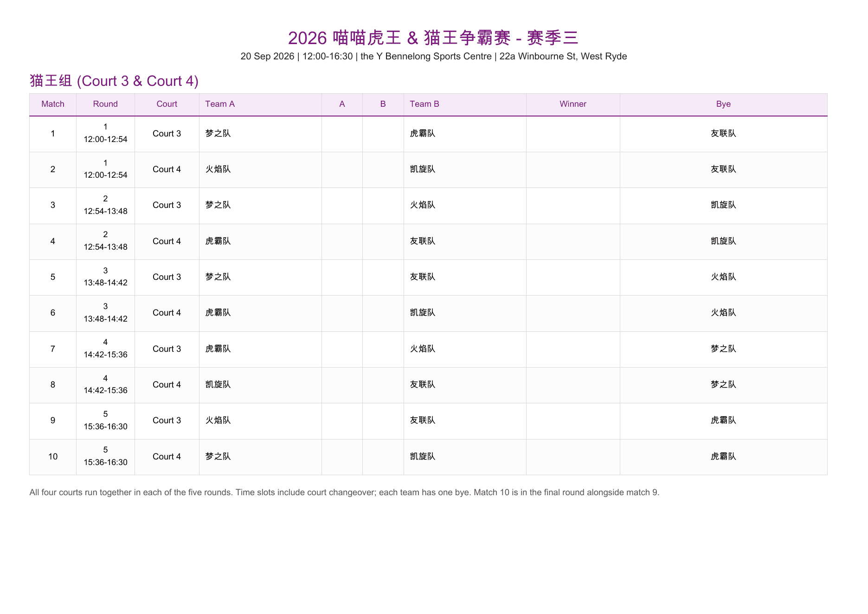Click "Court 4" in the match 2 row
This screenshot has width=868, height=614.
point(167,169)
